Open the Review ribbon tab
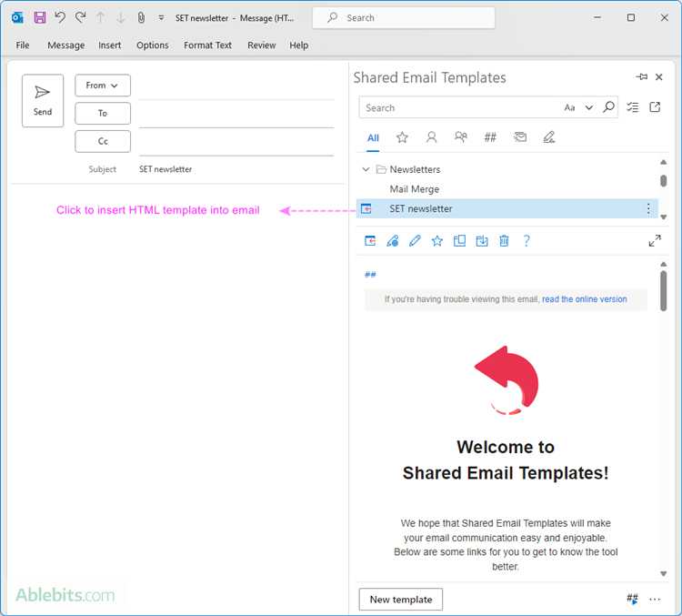Viewport: 682px width, 616px height. [261, 45]
